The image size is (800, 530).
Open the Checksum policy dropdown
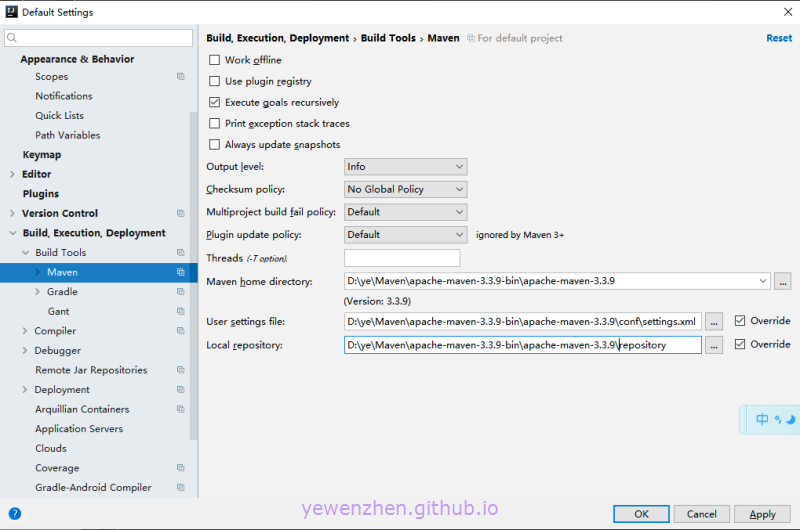(x=405, y=189)
